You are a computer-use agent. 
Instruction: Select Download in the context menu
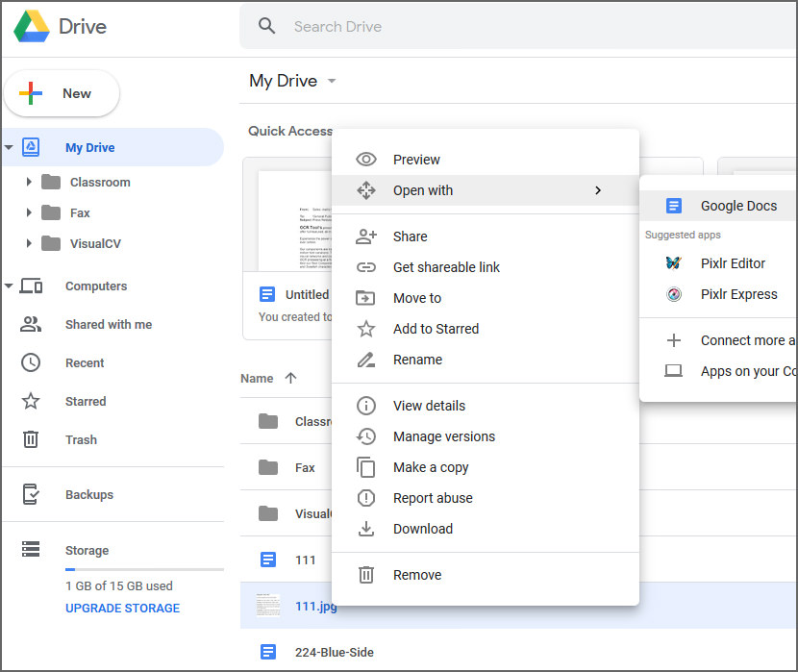pos(422,529)
